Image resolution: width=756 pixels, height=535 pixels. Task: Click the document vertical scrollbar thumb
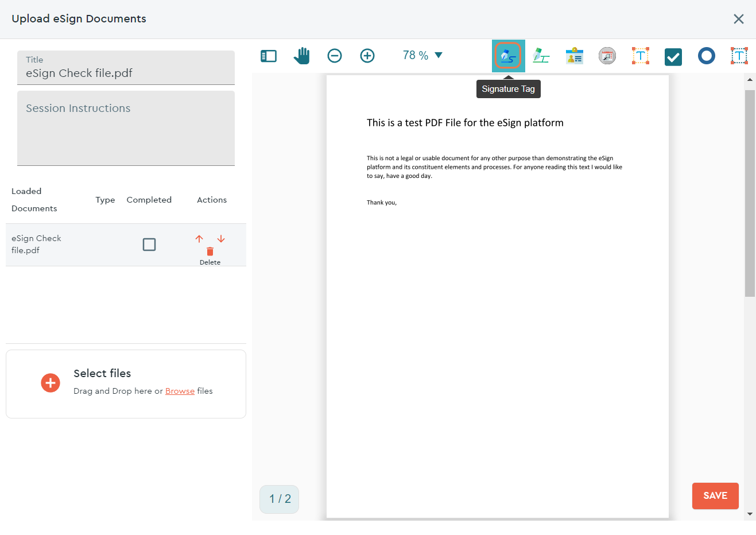pos(750,193)
